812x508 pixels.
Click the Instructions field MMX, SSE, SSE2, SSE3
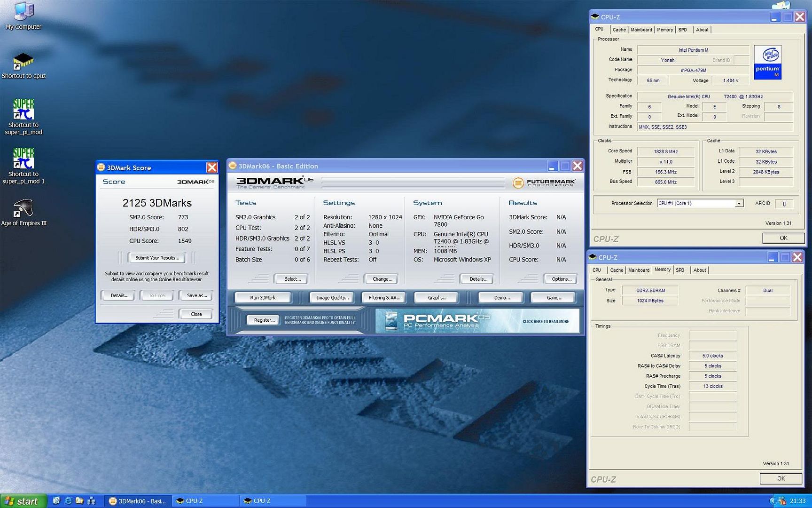pyautogui.click(x=715, y=127)
